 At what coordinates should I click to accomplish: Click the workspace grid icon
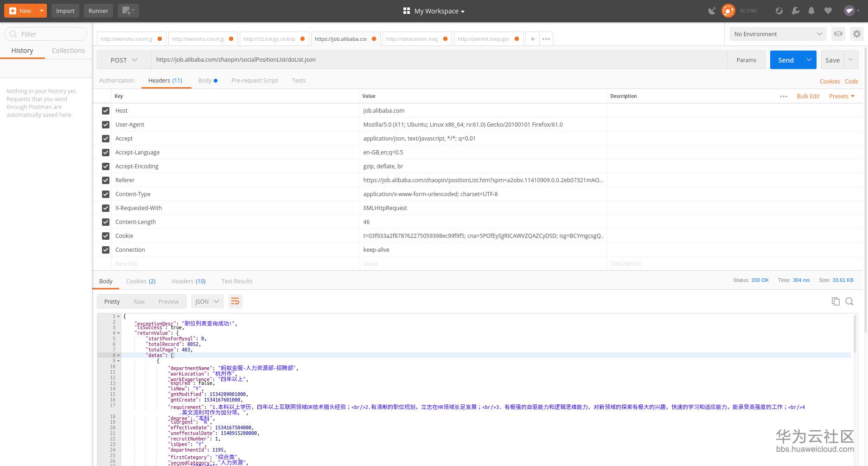pos(407,11)
